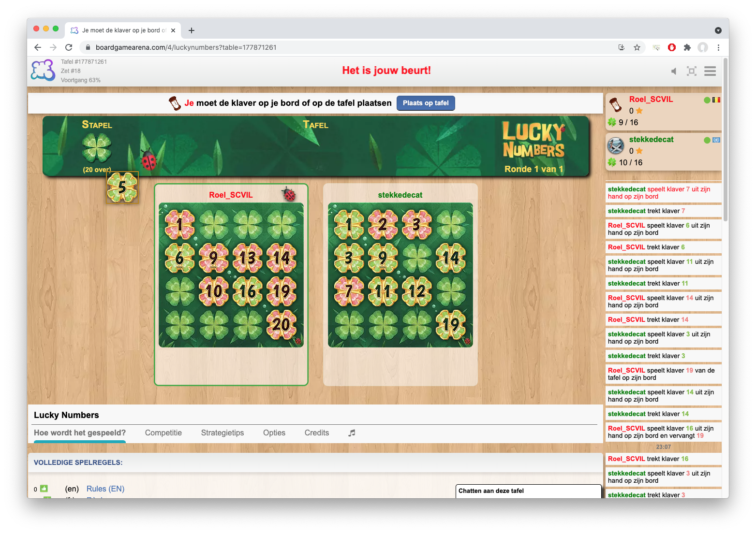Click stekkedecat '10 / 16' clover count
The height and width of the screenshot is (534, 756).
pos(631,163)
